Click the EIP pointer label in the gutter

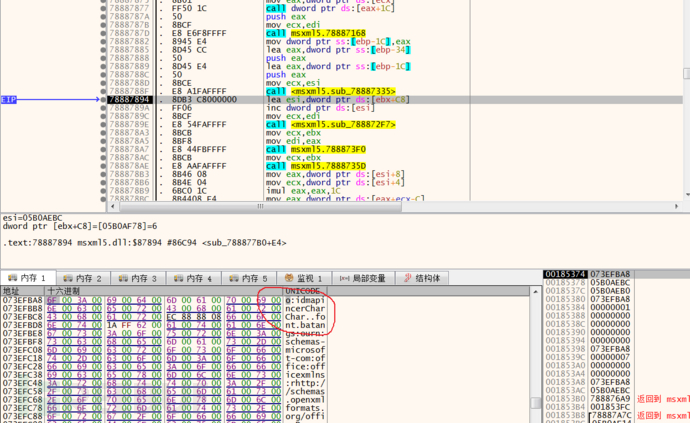[x=9, y=100]
